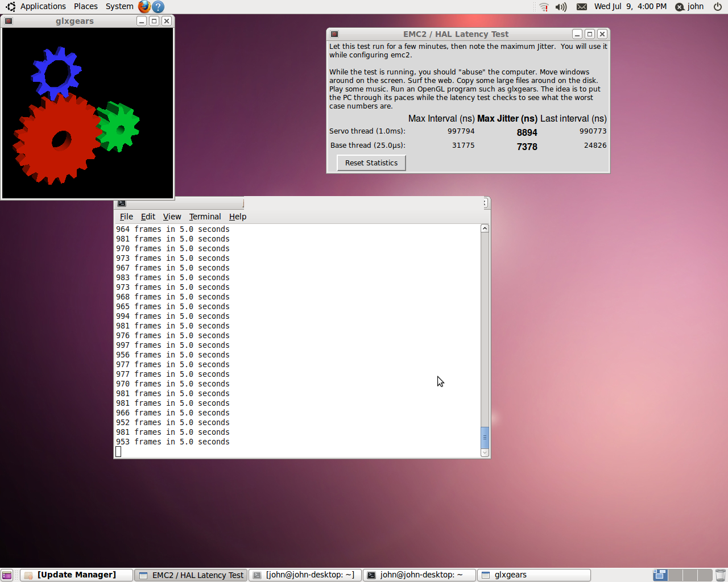Open the Terminal menu in terminal window
This screenshot has width=728, height=582.
205,217
